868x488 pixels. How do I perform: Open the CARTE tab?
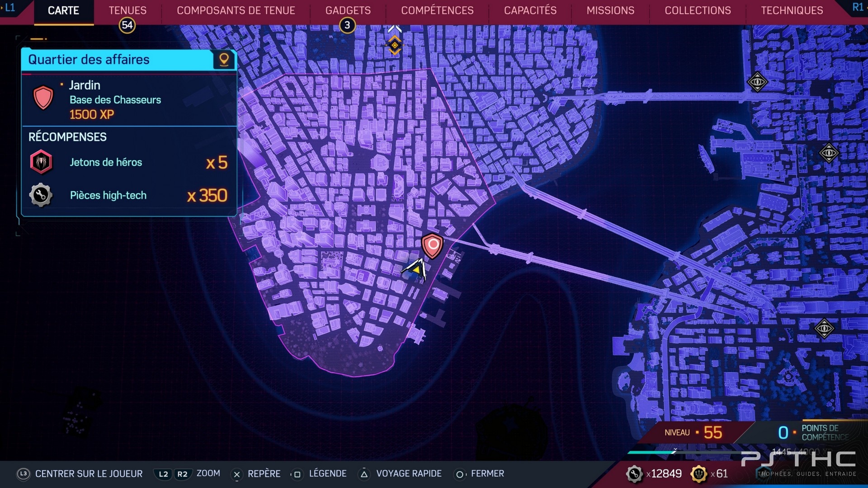click(64, 10)
